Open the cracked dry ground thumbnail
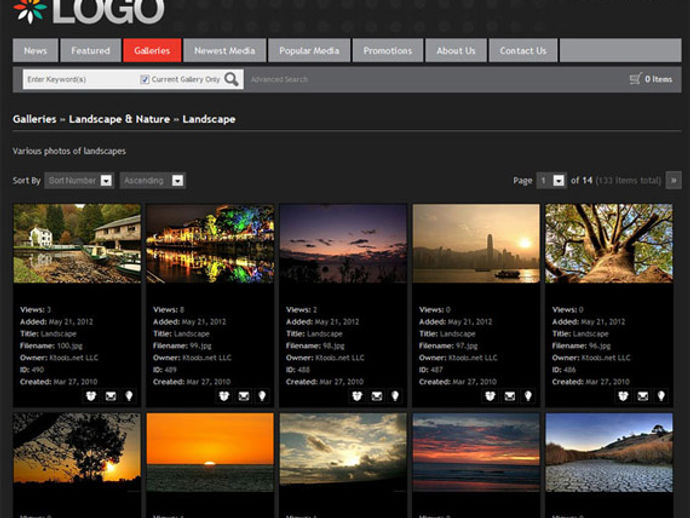The height and width of the screenshot is (518, 690). click(609, 452)
